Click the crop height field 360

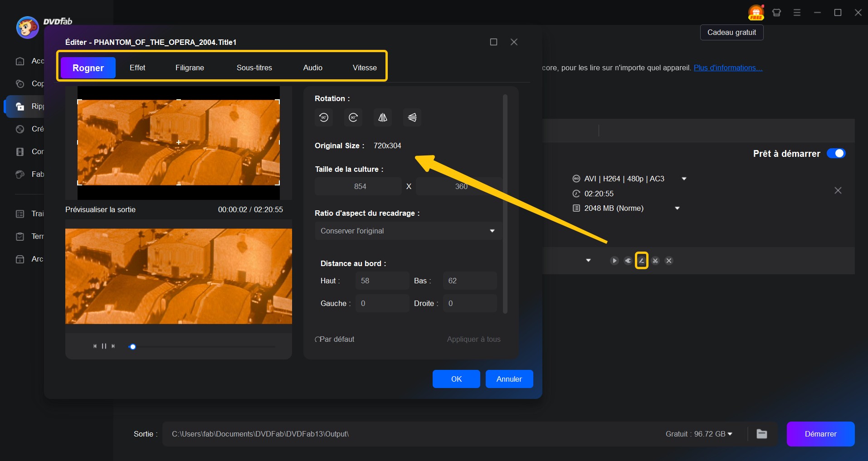[459, 186]
